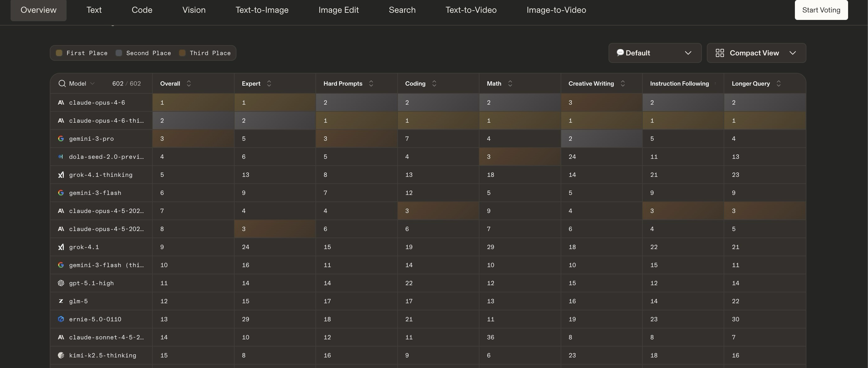Click the ernie-5.0-0110 hexagon logo
Image resolution: width=868 pixels, height=368 pixels.
pyautogui.click(x=61, y=319)
